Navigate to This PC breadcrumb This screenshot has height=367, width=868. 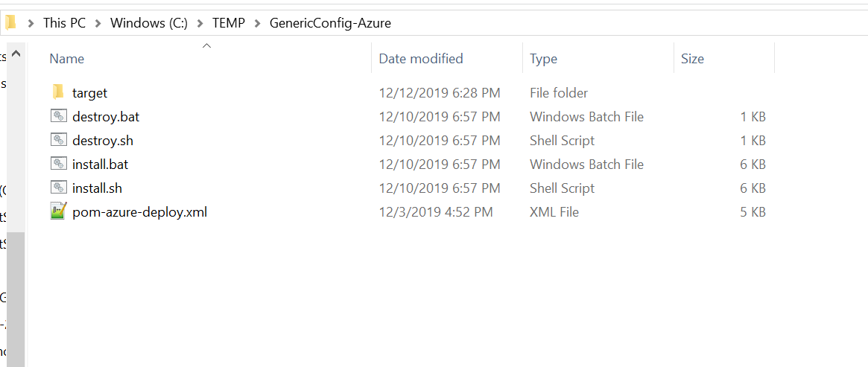[64, 23]
